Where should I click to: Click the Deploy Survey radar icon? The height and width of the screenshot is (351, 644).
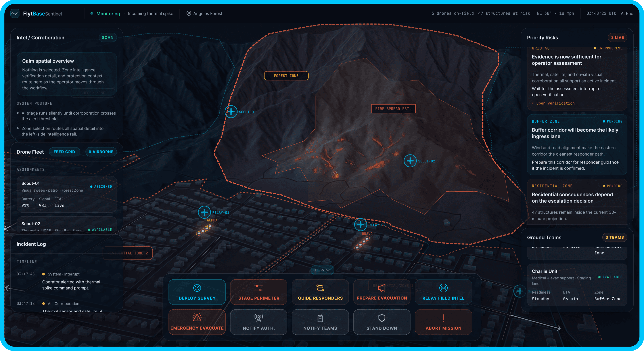point(197,288)
